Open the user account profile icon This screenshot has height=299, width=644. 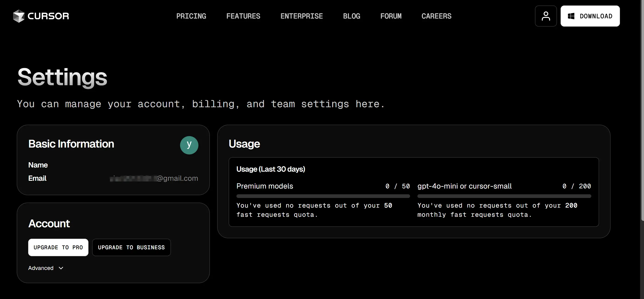[546, 16]
